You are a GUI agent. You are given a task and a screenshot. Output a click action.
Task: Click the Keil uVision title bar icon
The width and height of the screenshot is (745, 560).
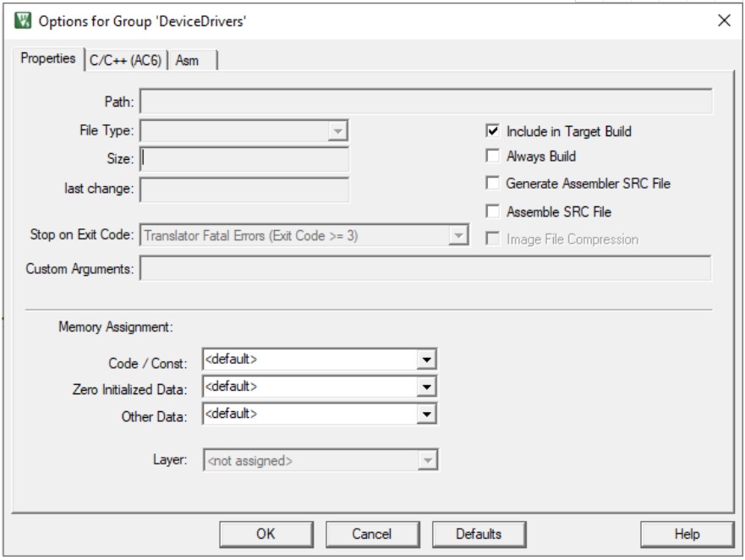(x=22, y=21)
